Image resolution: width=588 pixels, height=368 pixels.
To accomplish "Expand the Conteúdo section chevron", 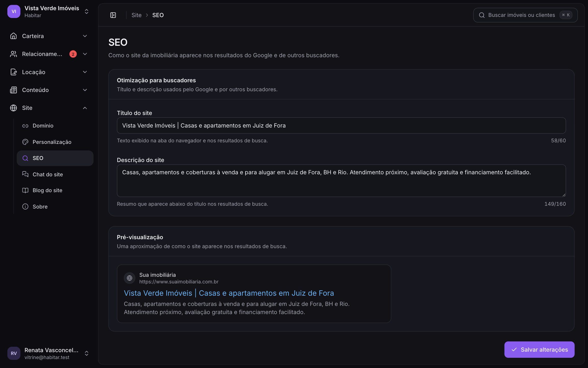I will [x=85, y=90].
